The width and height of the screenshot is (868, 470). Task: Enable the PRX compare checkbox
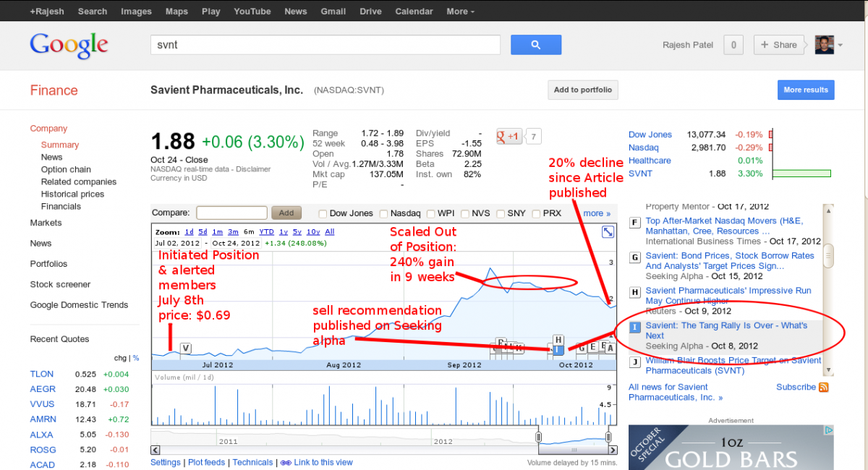535,213
